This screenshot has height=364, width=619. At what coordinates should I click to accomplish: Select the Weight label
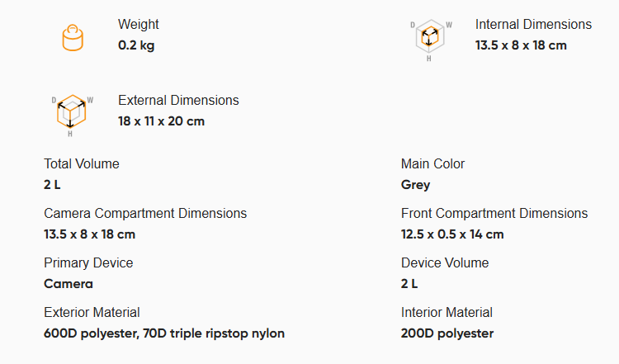[138, 25]
